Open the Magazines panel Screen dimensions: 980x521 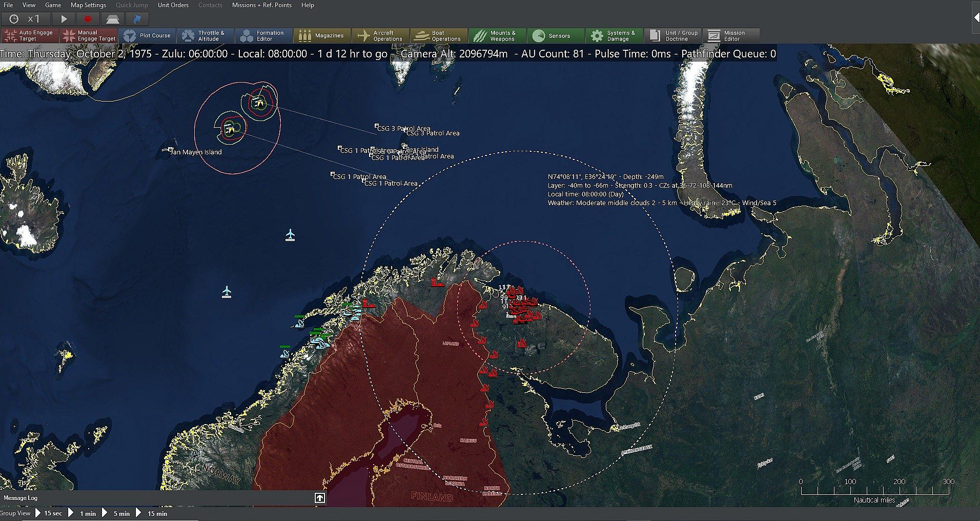[x=322, y=35]
